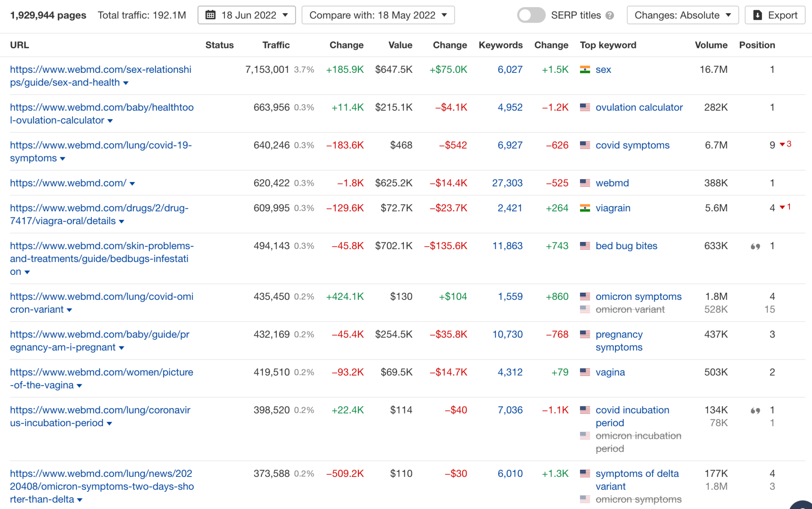Open the picture-of-the-vagina URL link

[x=101, y=379]
